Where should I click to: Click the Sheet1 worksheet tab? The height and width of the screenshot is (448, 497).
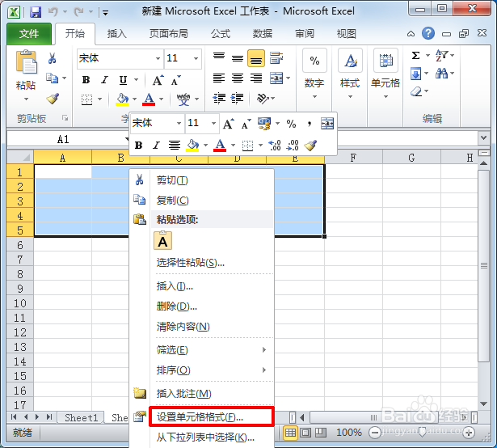[x=81, y=417]
